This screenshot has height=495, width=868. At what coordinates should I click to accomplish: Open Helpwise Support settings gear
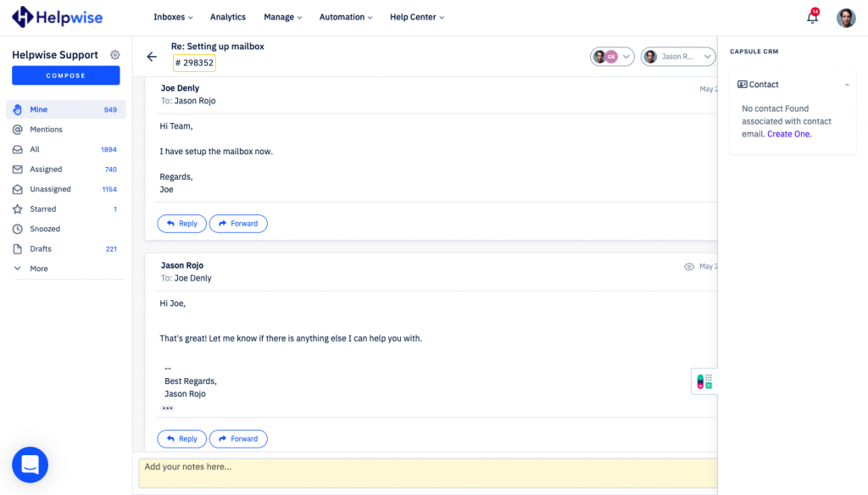click(x=115, y=55)
